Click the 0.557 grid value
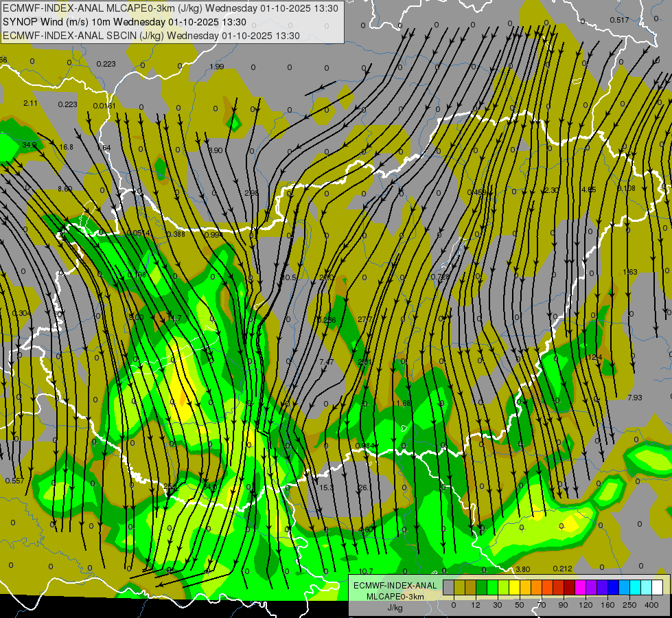 point(14,481)
